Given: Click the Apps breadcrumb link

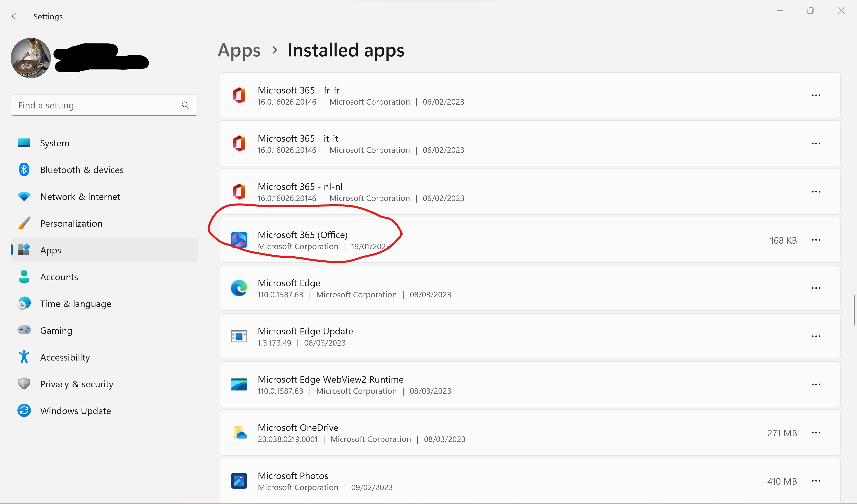Looking at the screenshot, I should click(239, 50).
